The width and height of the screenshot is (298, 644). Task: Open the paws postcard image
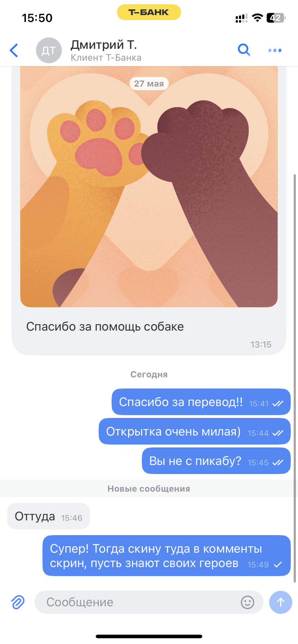point(149,187)
